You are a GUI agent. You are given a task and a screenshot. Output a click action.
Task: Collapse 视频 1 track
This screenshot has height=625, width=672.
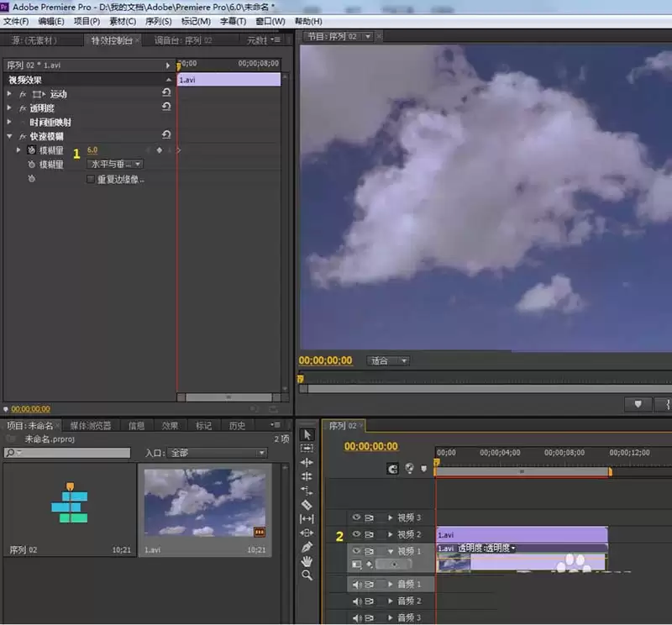pos(390,551)
